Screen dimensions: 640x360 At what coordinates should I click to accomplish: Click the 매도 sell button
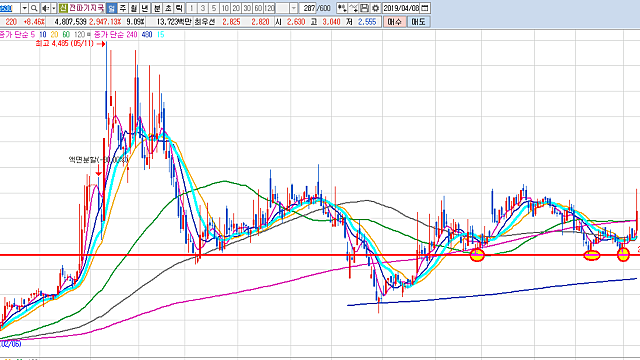tap(418, 22)
